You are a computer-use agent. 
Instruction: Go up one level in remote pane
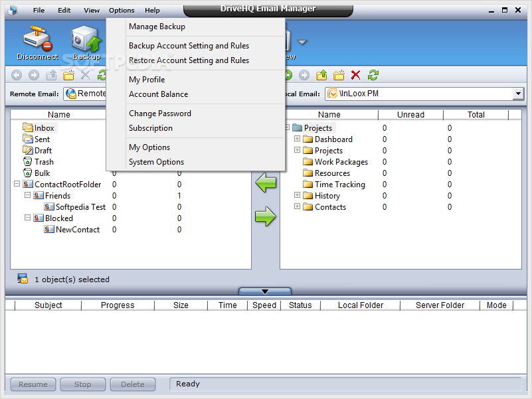(51, 75)
